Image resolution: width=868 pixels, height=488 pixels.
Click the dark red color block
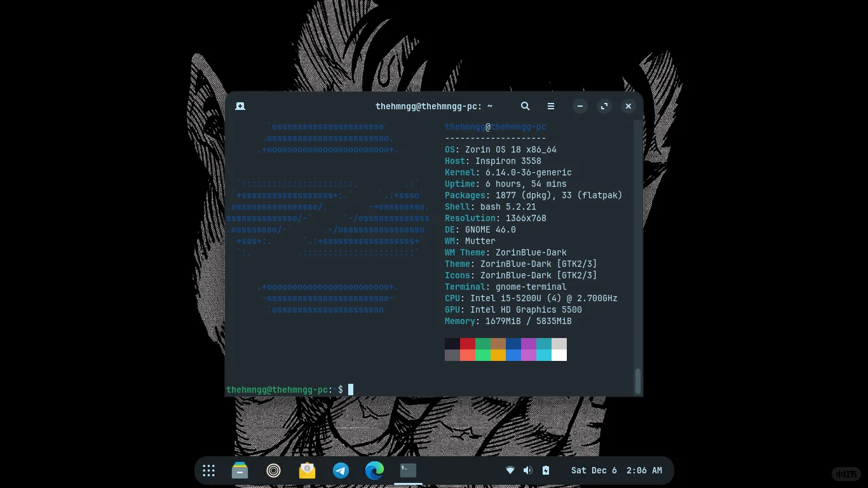click(x=468, y=344)
